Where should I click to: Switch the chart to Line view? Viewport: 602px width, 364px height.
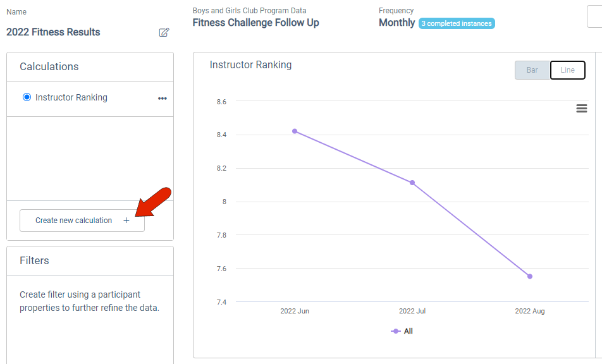click(568, 70)
